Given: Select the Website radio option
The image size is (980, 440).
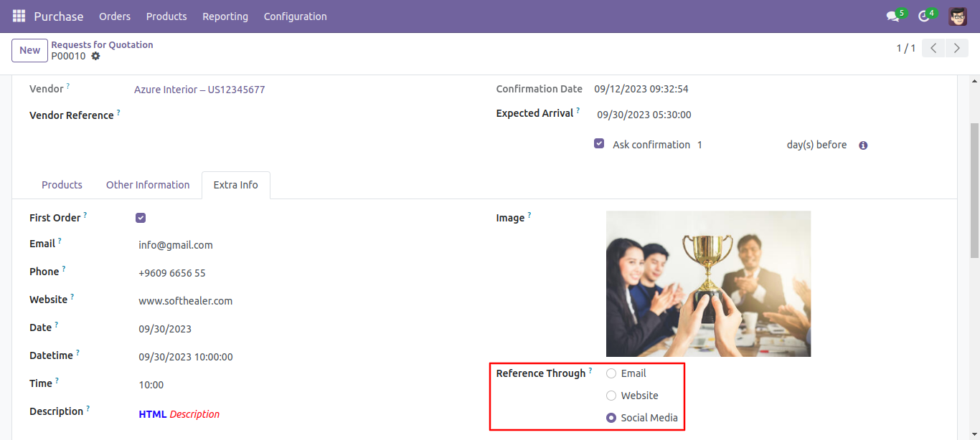Looking at the screenshot, I should point(611,396).
